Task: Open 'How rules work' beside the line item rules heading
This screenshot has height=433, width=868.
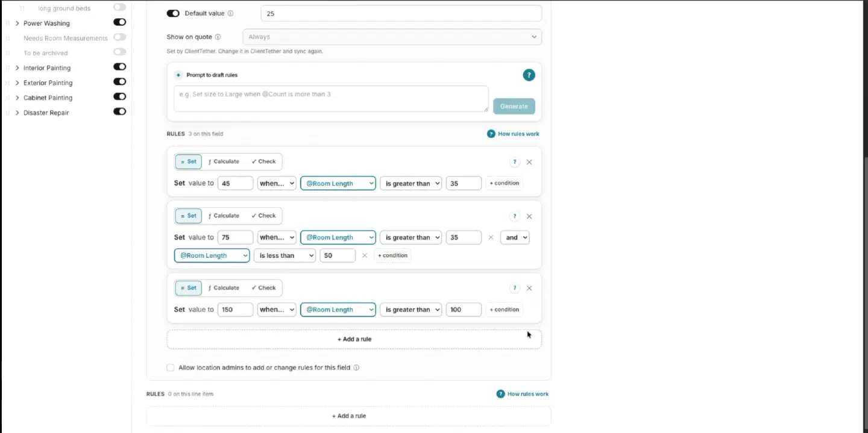Action: pyautogui.click(x=523, y=394)
